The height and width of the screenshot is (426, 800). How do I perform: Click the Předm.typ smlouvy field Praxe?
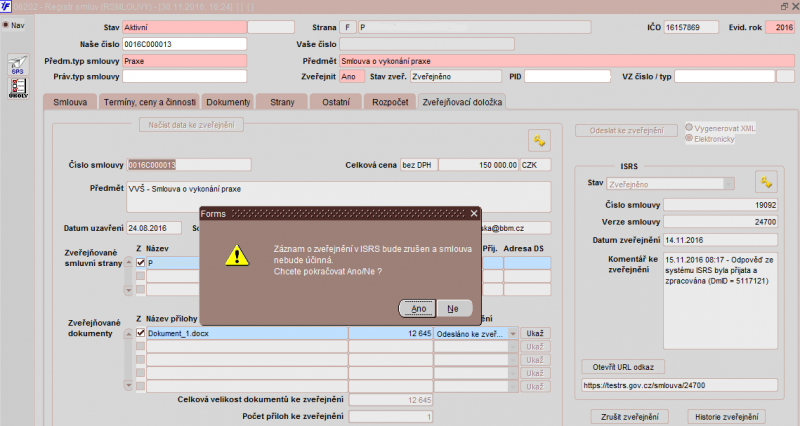tap(184, 61)
